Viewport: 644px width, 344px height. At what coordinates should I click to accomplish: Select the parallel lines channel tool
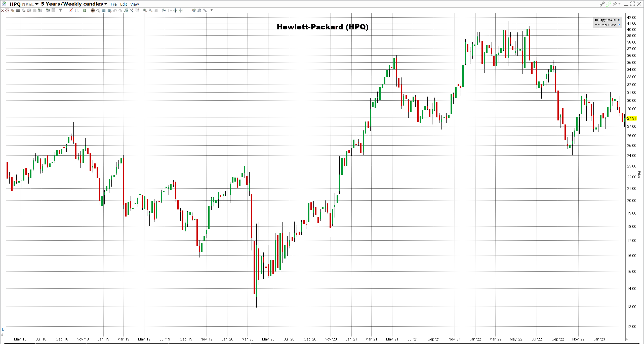click(137, 10)
